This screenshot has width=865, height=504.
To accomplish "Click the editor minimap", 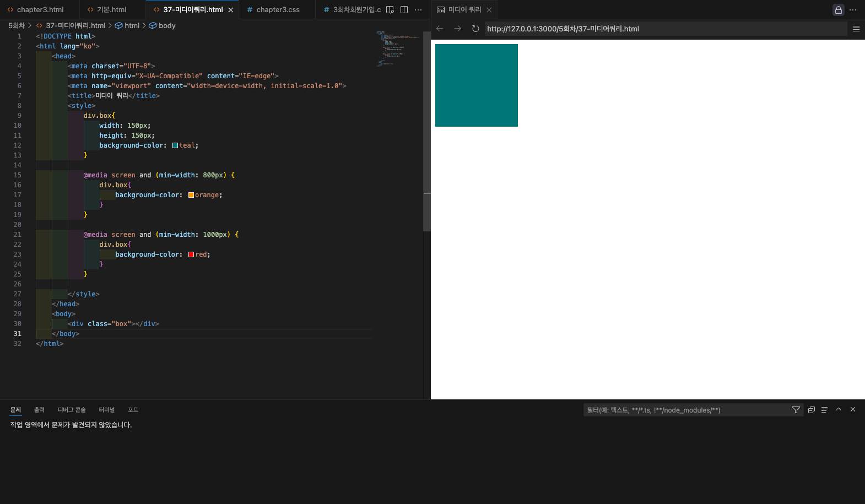I will click(x=398, y=48).
